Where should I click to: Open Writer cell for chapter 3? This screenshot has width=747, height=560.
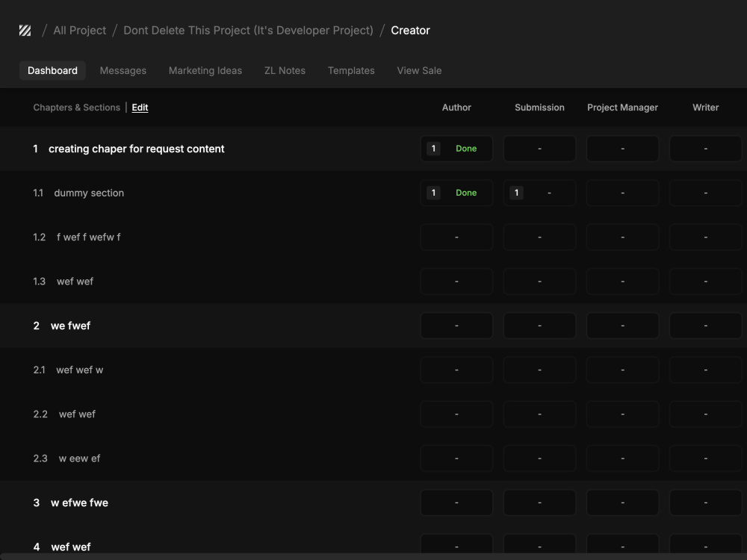pyautogui.click(x=706, y=503)
